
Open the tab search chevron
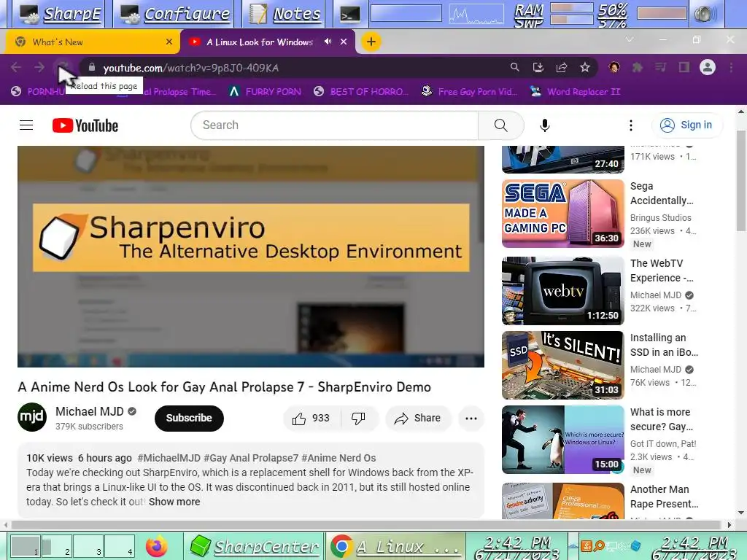pos(630,39)
